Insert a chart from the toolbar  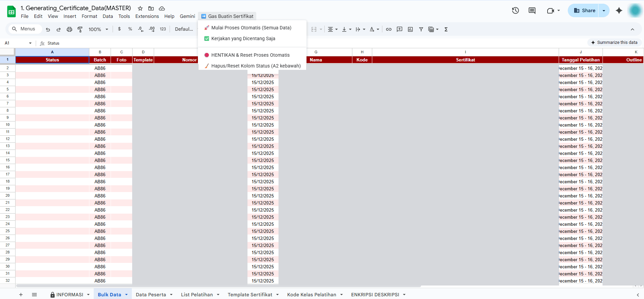(410, 29)
